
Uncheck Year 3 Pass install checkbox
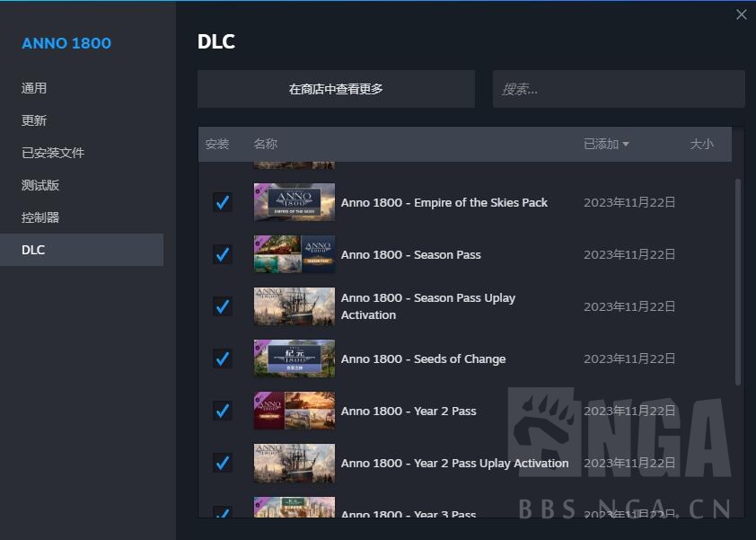[x=222, y=515]
